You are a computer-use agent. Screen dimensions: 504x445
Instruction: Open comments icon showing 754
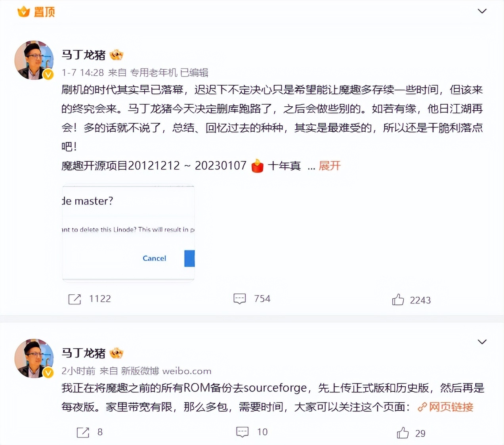240,299
